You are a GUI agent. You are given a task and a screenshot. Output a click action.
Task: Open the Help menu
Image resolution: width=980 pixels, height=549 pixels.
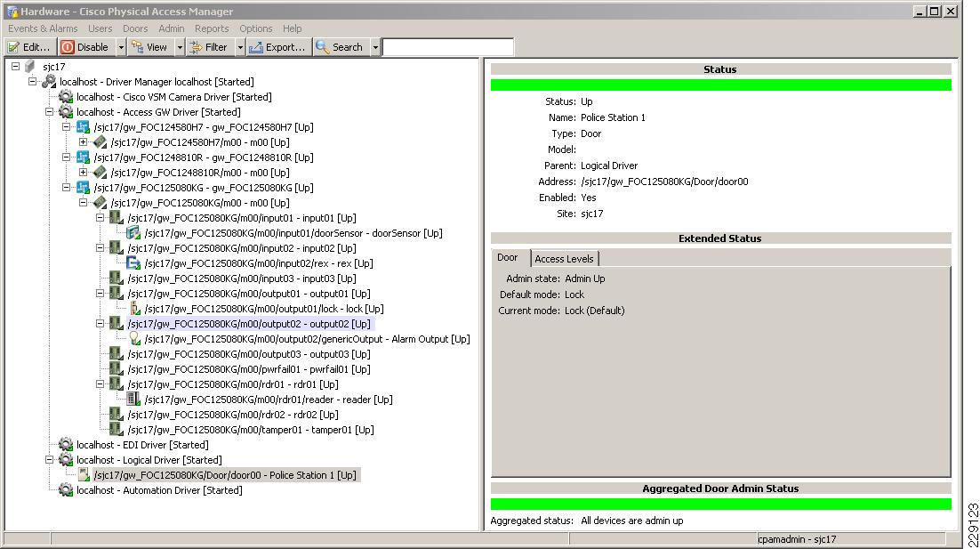(292, 28)
